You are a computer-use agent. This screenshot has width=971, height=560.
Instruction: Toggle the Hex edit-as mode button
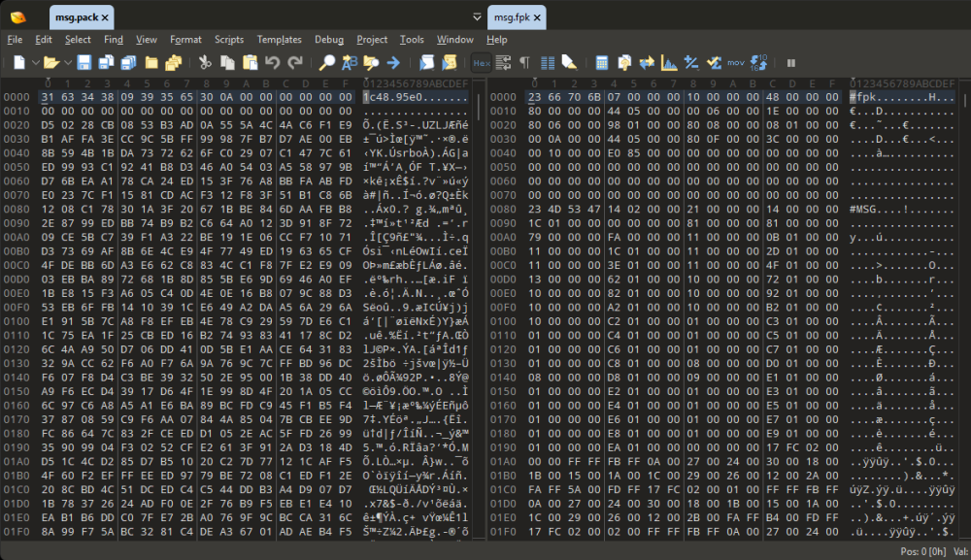click(x=482, y=62)
